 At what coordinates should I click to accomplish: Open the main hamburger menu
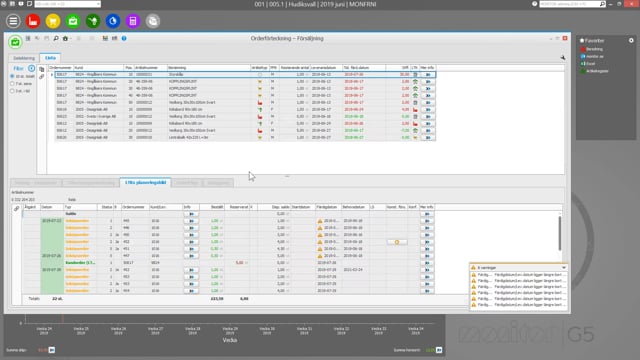coord(13,21)
